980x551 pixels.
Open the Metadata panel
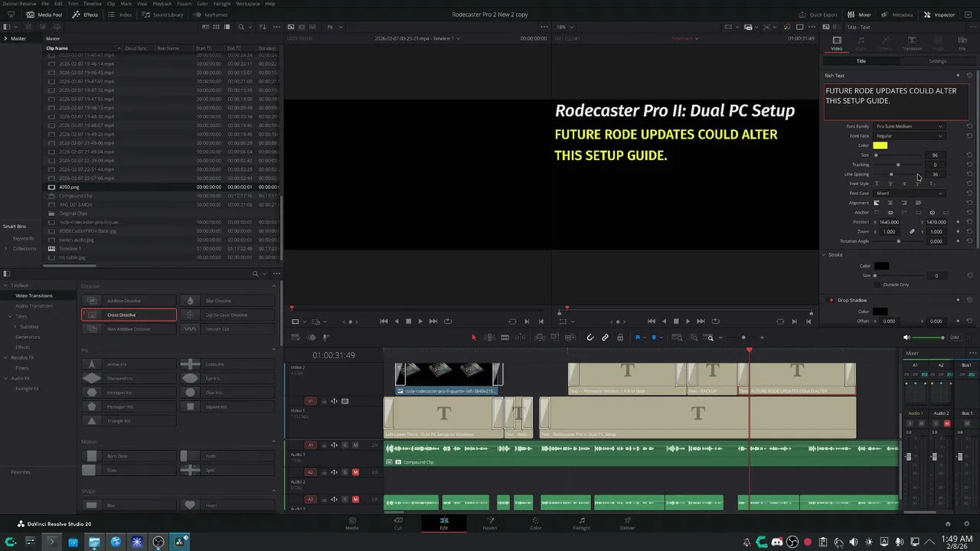point(897,15)
